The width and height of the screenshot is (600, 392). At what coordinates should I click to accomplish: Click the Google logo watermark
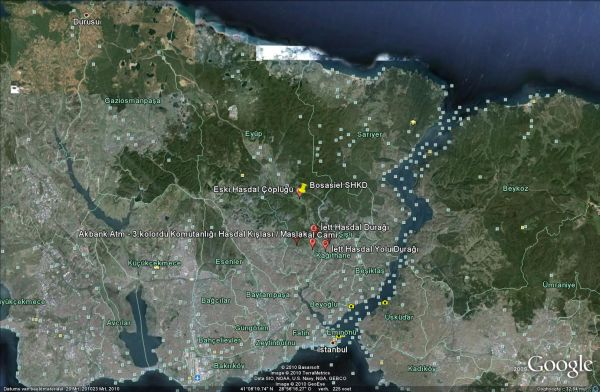tap(560, 365)
